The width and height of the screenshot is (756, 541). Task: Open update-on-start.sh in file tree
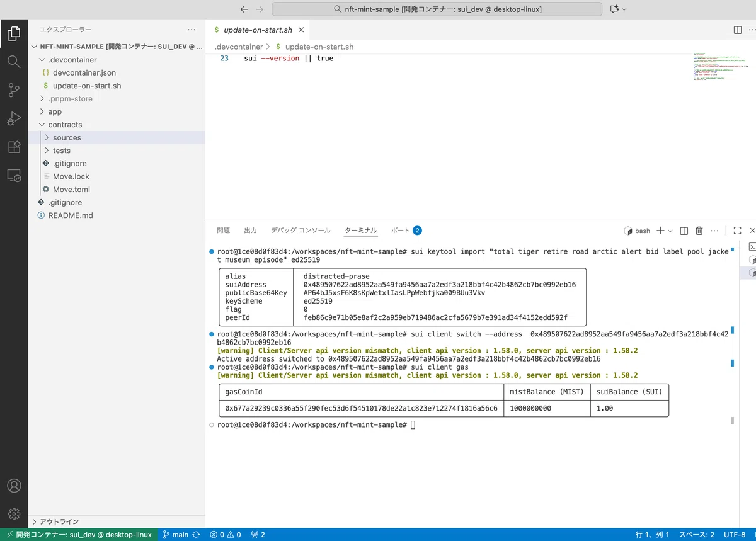tap(117, 86)
